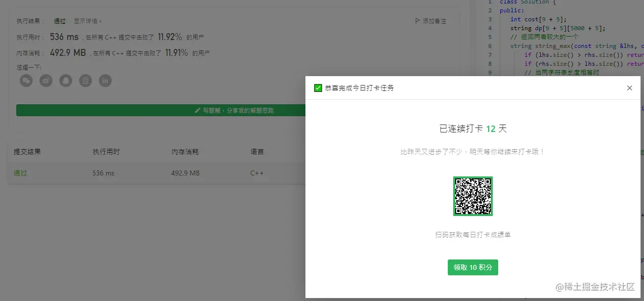Share result via Weibo icon
This screenshot has height=301, width=644.
pyautogui.click(x=46, y=81)
